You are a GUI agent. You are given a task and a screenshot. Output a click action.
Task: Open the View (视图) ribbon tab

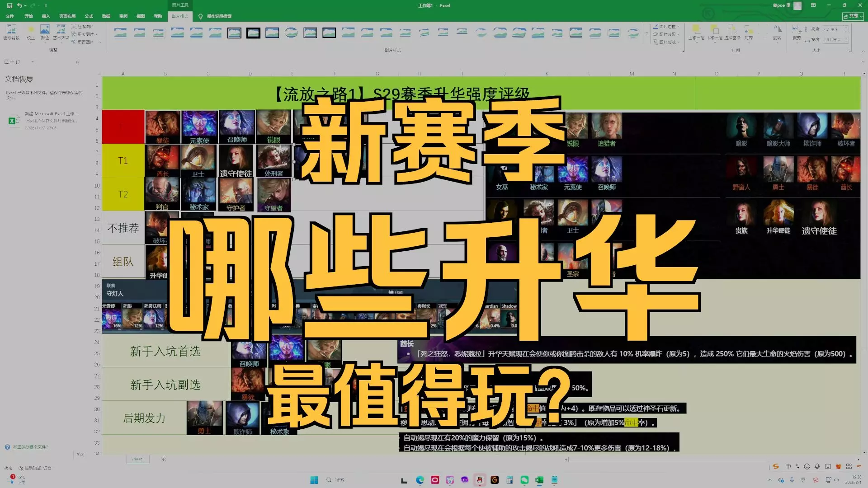(x=141, y=16)
